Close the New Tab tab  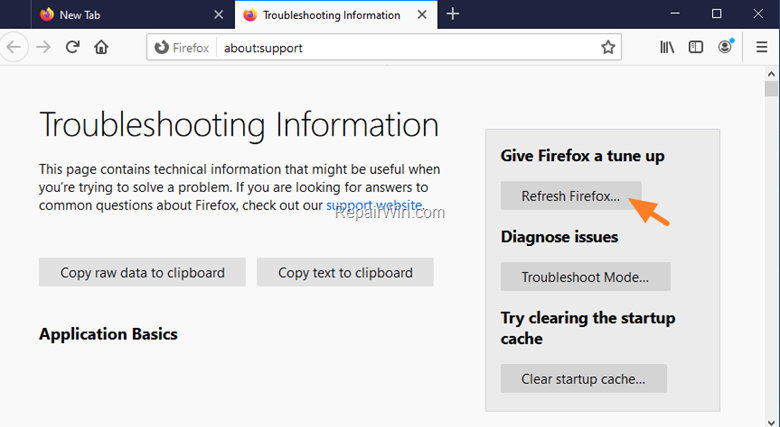(218, 15)
